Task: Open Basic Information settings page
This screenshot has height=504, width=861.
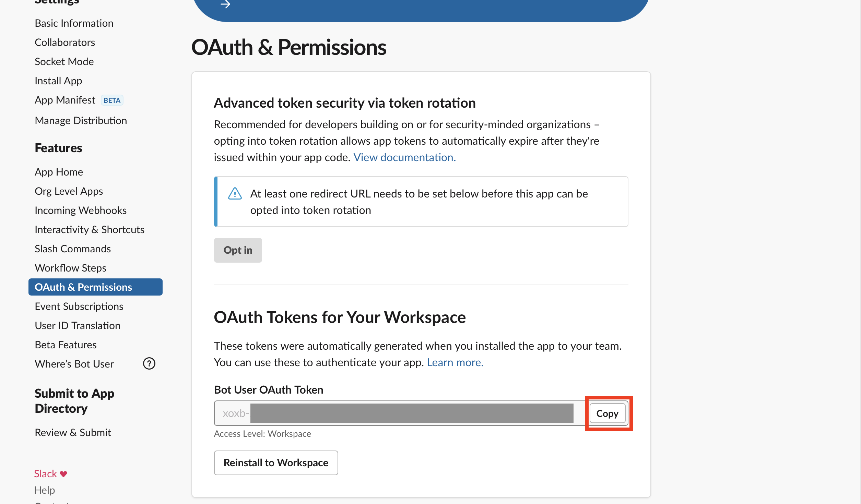Action: coord(74,23)
